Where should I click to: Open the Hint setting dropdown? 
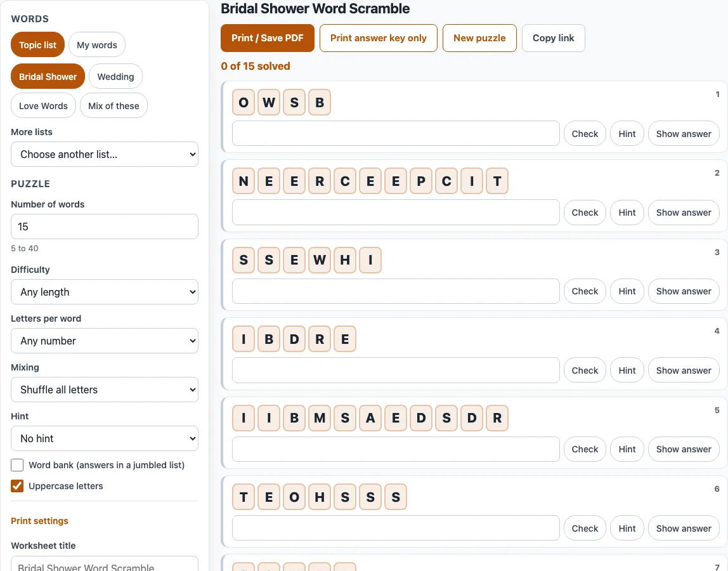pyautogui.click(x=105, y=438)
